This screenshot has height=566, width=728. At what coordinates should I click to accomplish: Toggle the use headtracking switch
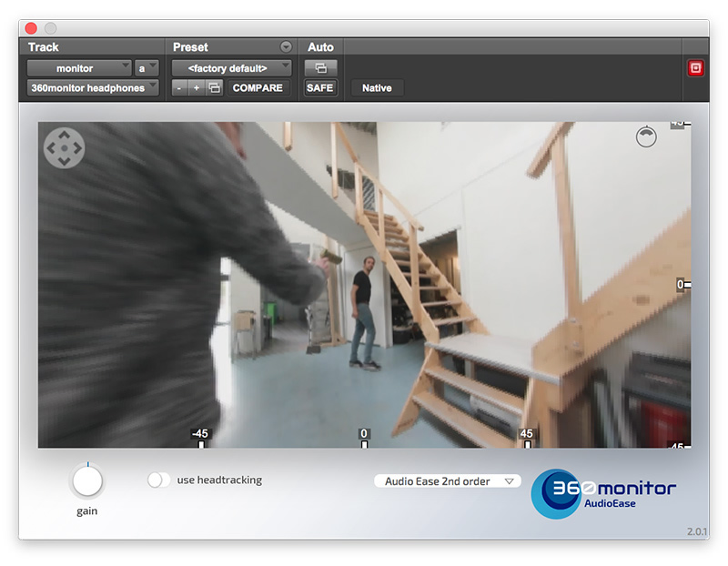point(158,480)
